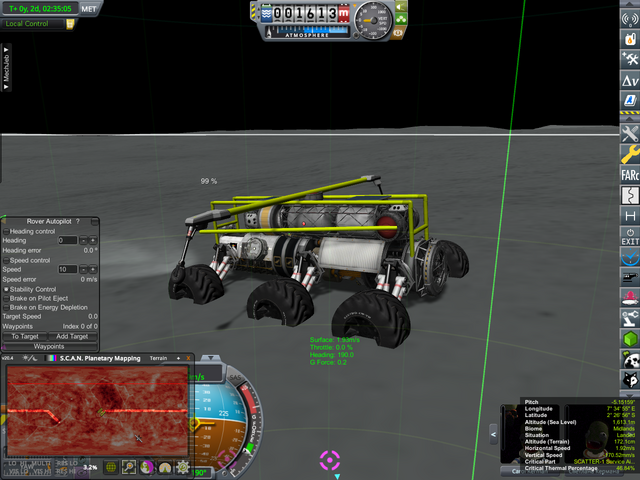Enable Heading control checkbox

point(6,231)
